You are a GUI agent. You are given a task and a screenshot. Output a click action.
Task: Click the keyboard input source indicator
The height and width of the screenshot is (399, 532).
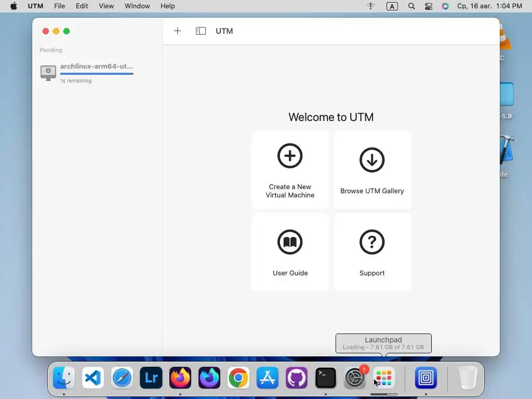point(392,6)
